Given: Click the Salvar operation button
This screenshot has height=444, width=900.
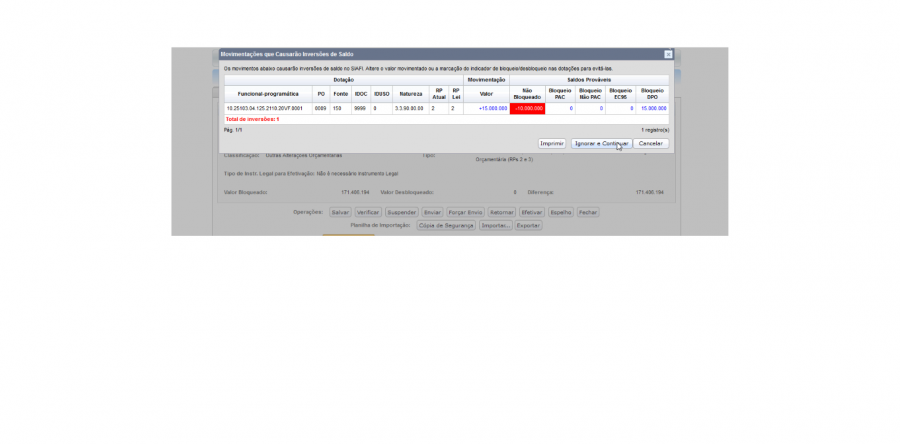Looking at the screenshot, I should tap(340, 212).
